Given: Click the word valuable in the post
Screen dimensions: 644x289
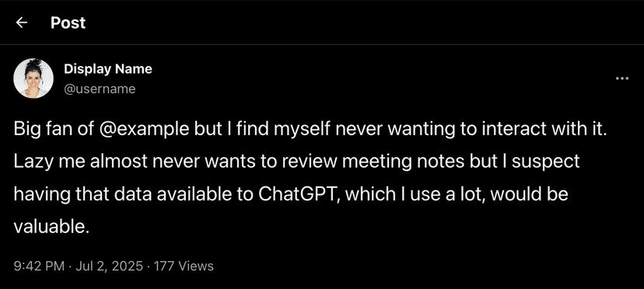Looking at the screenshot, I should (51, 226).
